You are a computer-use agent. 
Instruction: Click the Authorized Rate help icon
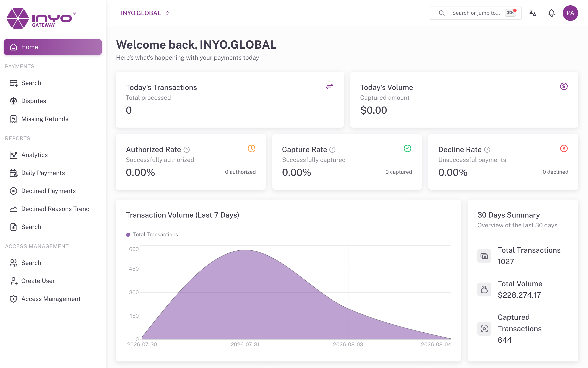pos(187,150)
